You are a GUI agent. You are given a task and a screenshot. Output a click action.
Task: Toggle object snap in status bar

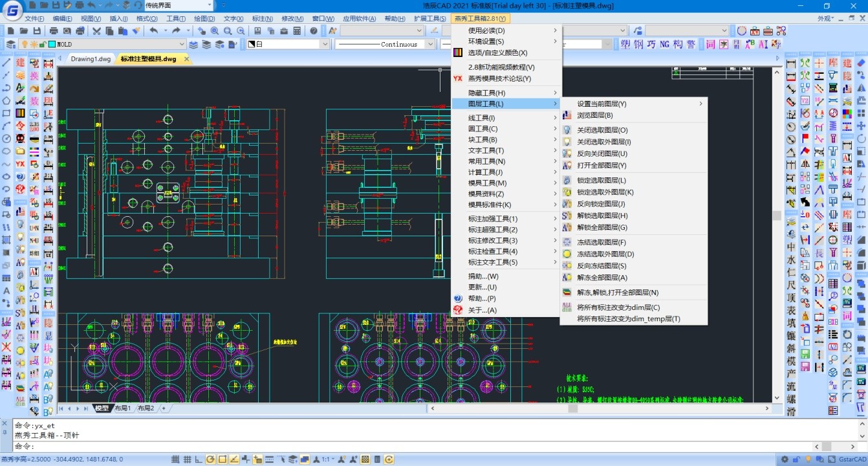click(222, 460)
